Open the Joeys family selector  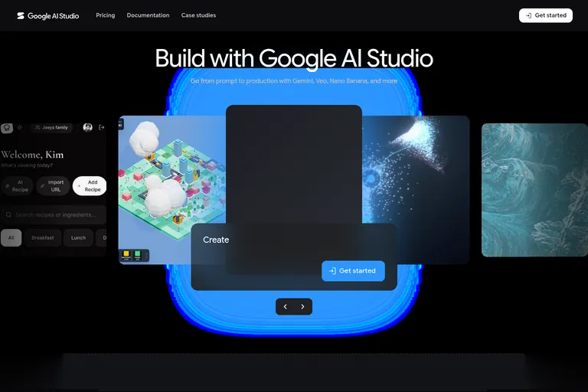pyautogui.click(x=51, y=128)
